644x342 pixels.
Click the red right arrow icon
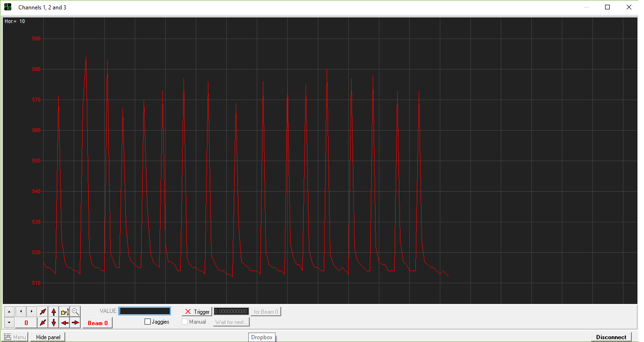point(76,323)
